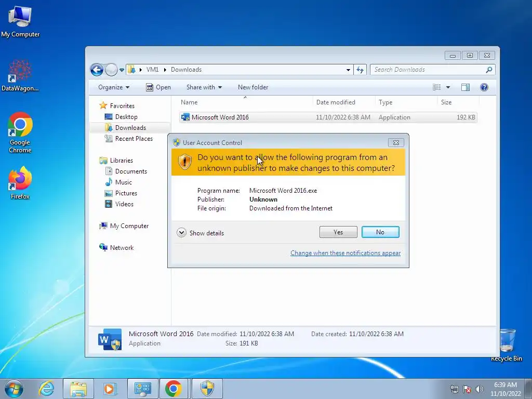The image size is (532, 399).
Task: Click My Computer desktop icon
Action: click(20, 21)
